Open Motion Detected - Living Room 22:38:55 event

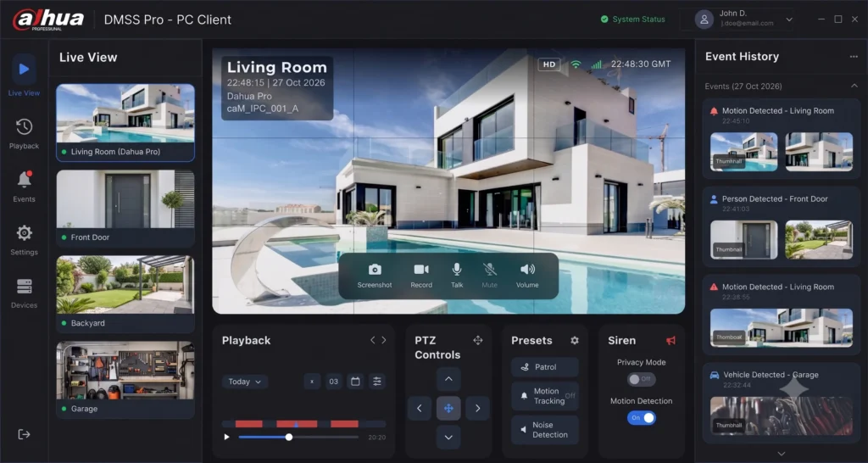click(781, 315)
